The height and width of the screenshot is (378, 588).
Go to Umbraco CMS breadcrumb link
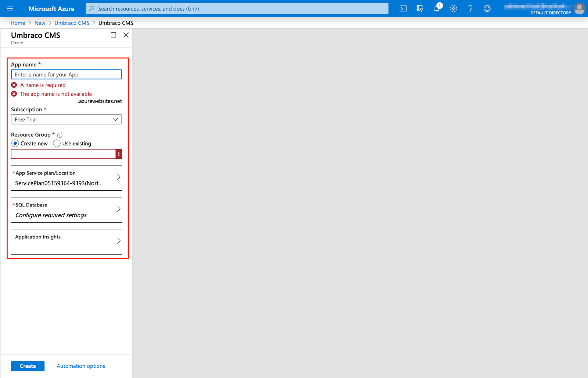(x=72, y=23)
